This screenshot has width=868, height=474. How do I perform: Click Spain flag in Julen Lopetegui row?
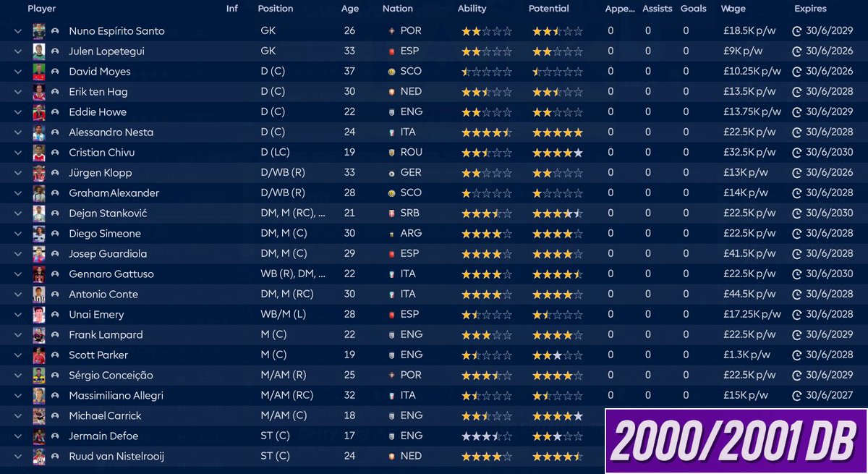click(x=391, y=51)
